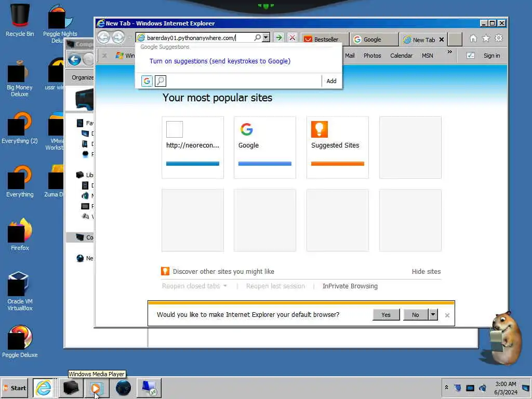Select the magnifier search provider icon
Image resolution: width=532 pixels, height=399 pixels.
(x=161, y=81)
